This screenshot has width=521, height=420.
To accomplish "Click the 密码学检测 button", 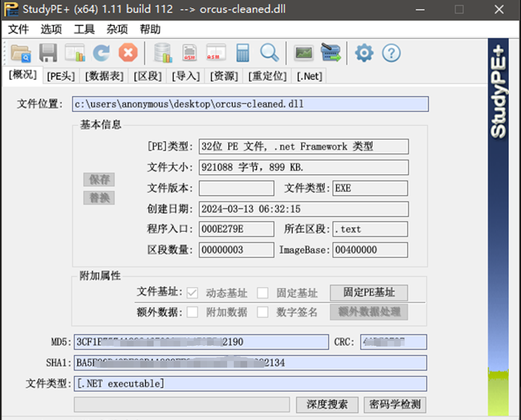I will click(x=395, y=405).
